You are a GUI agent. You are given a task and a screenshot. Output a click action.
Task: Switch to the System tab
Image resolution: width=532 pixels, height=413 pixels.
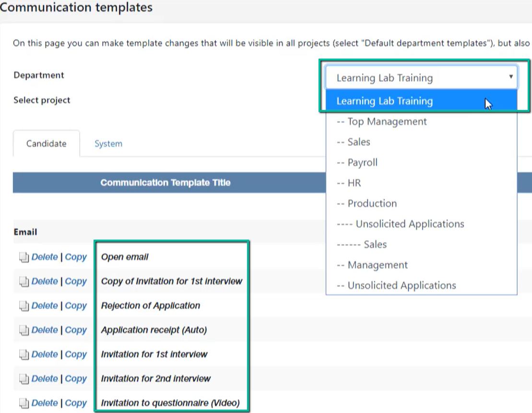point(108,144)
